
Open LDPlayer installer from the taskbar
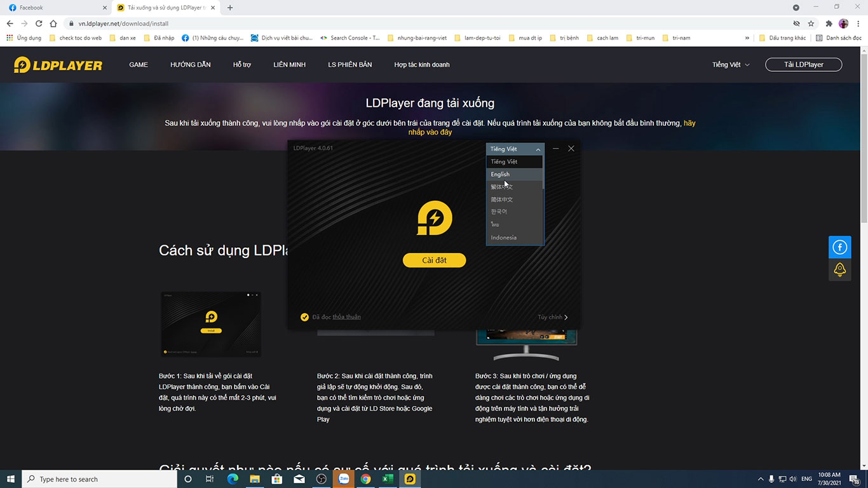coord(410,479)
